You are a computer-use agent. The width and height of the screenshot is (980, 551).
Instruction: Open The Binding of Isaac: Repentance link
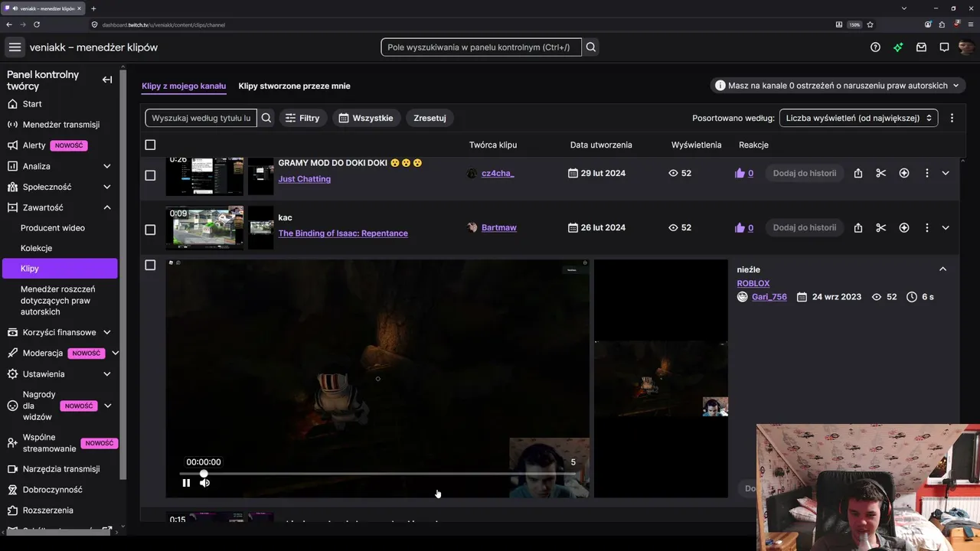(x=343, y=233)
